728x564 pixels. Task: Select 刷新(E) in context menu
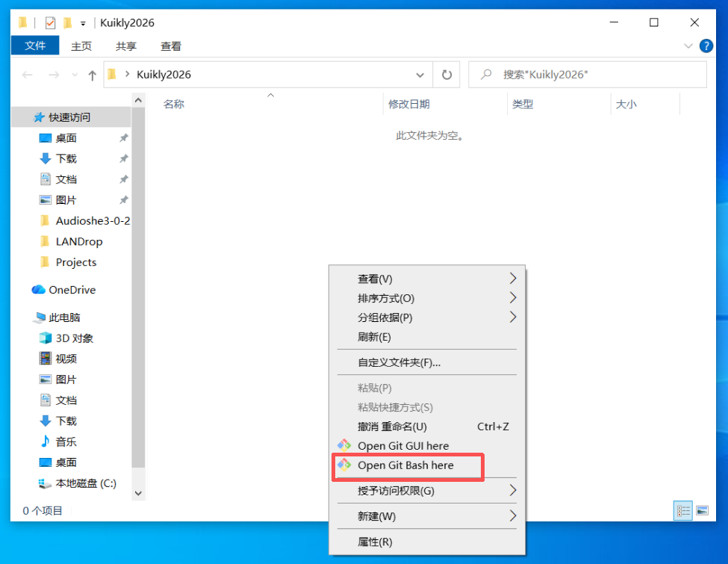click(x=426, y=337)
